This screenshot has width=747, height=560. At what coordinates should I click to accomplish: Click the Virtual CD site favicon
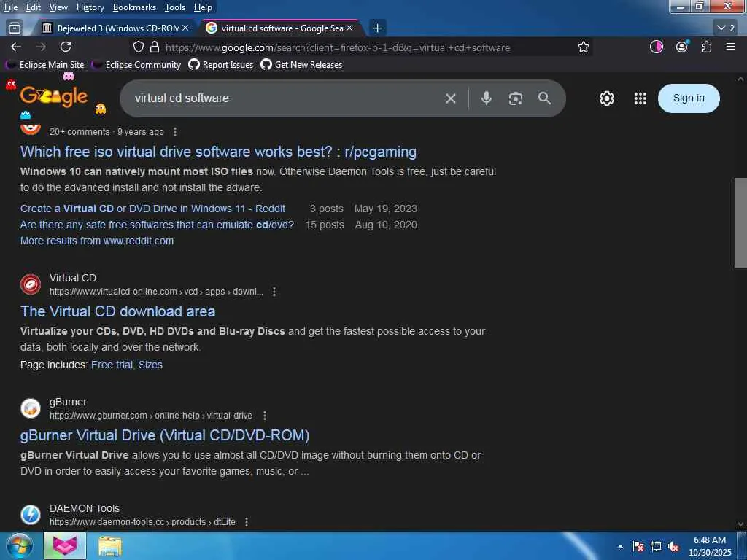[x=31, y=284]
